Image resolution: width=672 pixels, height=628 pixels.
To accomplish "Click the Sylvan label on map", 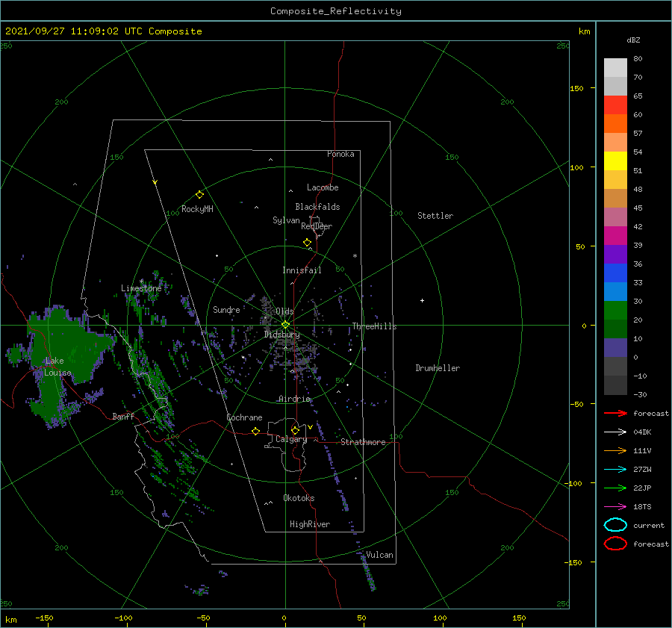I will 286,220.
